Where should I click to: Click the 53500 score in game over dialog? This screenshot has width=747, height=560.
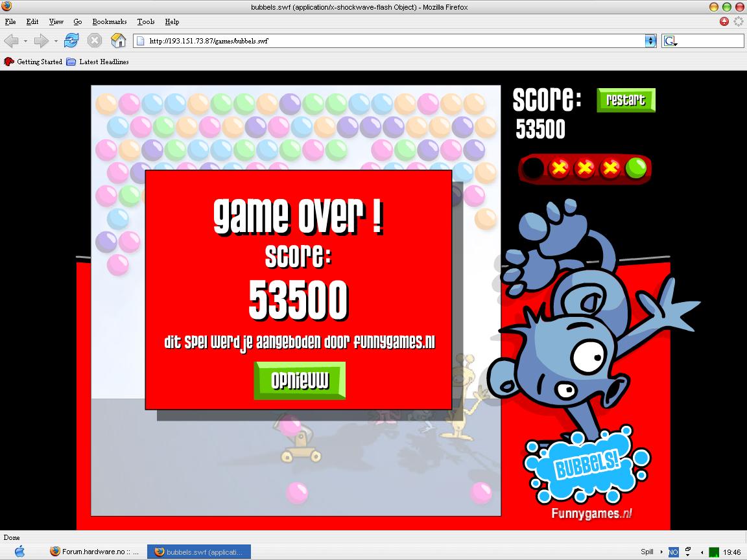pyautogui.click(x=299, y=299)
